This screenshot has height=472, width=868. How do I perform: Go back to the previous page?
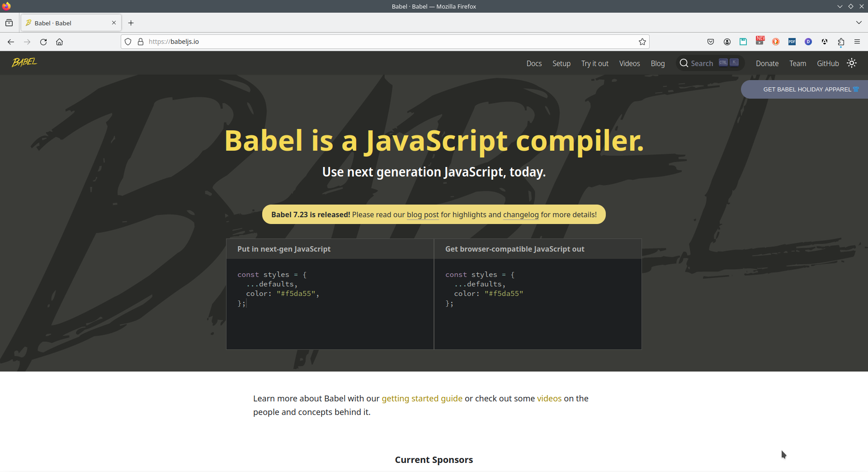[11, 42]
